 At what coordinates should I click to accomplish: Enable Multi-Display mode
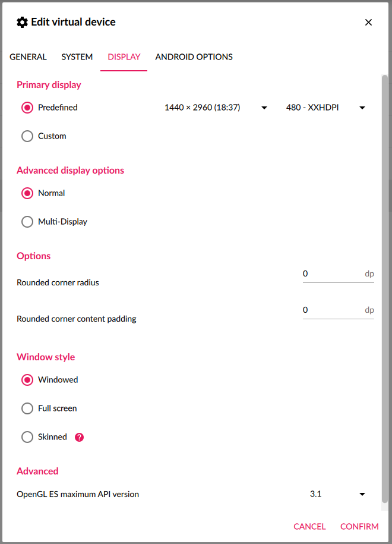pyautogui.click(x=27, y=221)
